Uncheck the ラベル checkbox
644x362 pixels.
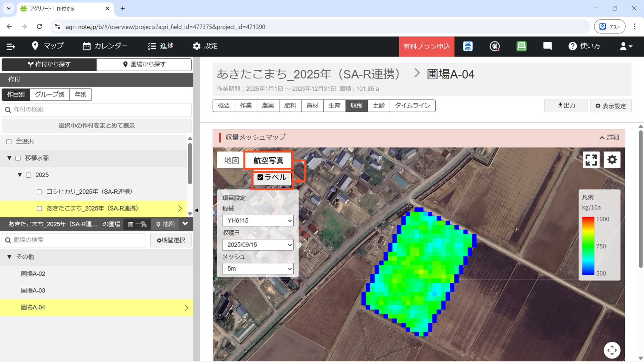pos(260,177)
